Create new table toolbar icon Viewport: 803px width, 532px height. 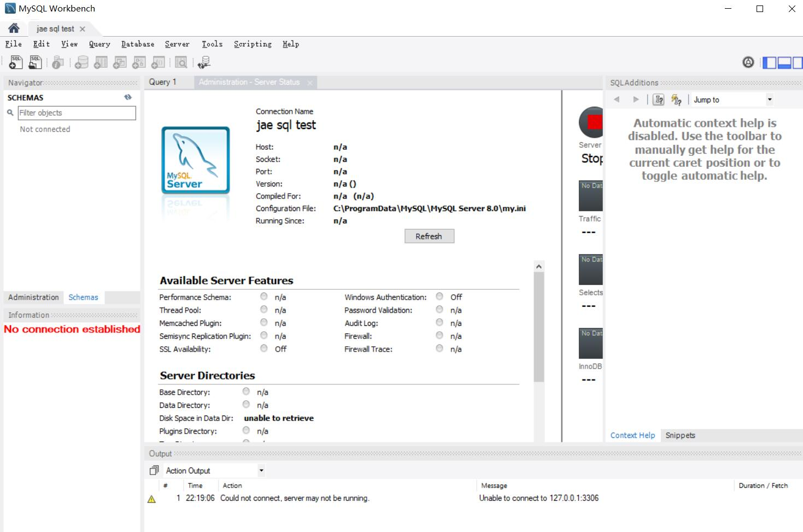coord(101,62)
